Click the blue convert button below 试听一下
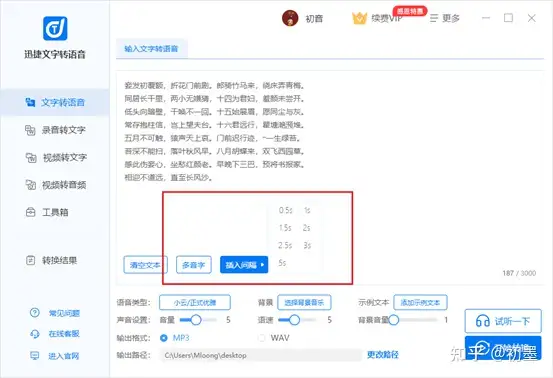The height and width of the screenshot is (378, 553). (x=503, y=348)
